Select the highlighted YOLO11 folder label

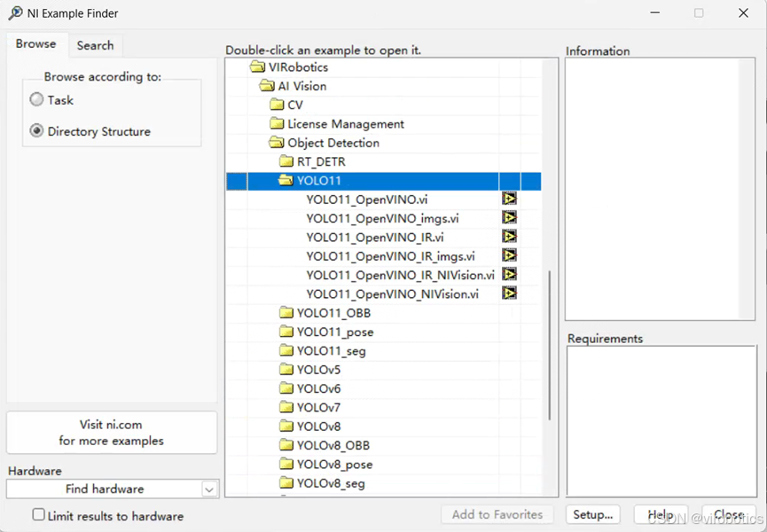[319, 181]
